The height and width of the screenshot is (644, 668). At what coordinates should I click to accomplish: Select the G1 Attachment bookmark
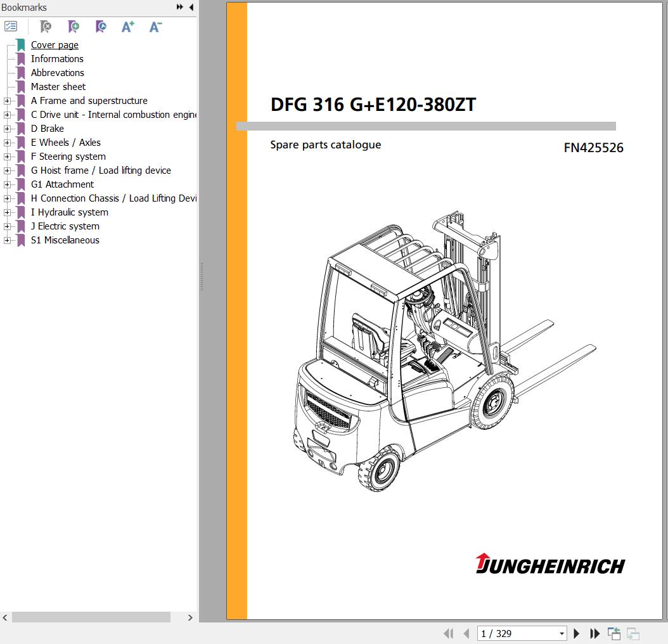(62, 184)
